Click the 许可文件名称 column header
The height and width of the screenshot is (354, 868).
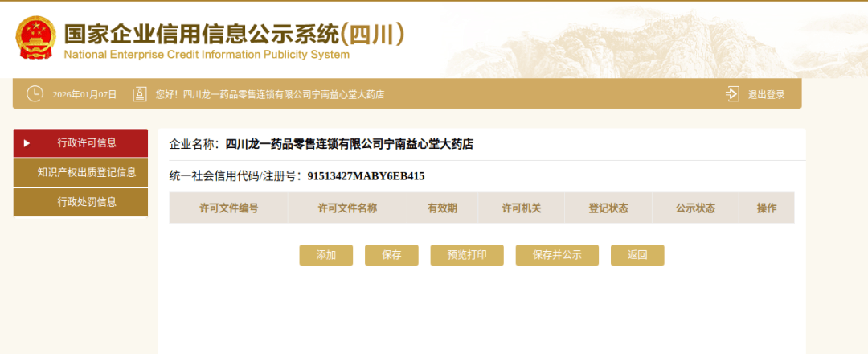point(347,208)
